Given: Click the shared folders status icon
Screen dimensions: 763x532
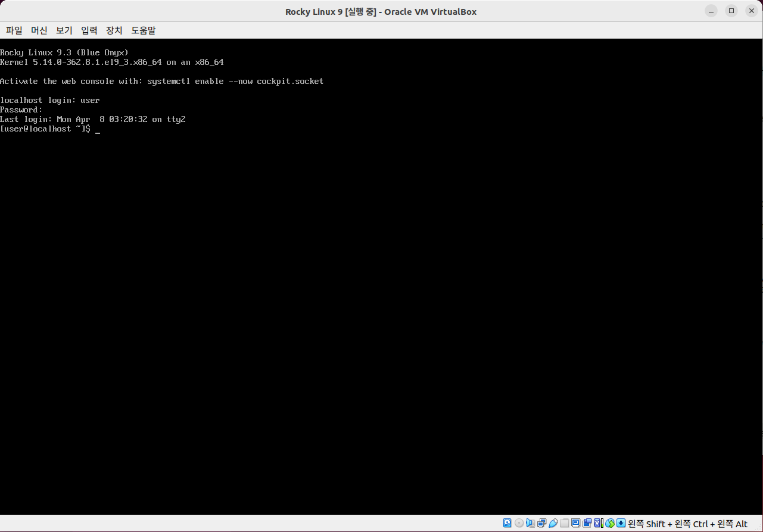Looking at the screenshot, I should tap(565, 523).
